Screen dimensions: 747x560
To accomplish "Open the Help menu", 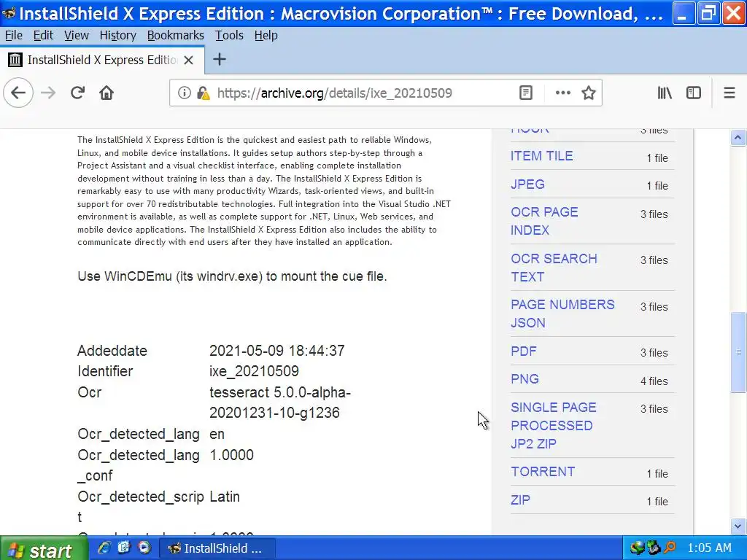I will click(266, 35).
